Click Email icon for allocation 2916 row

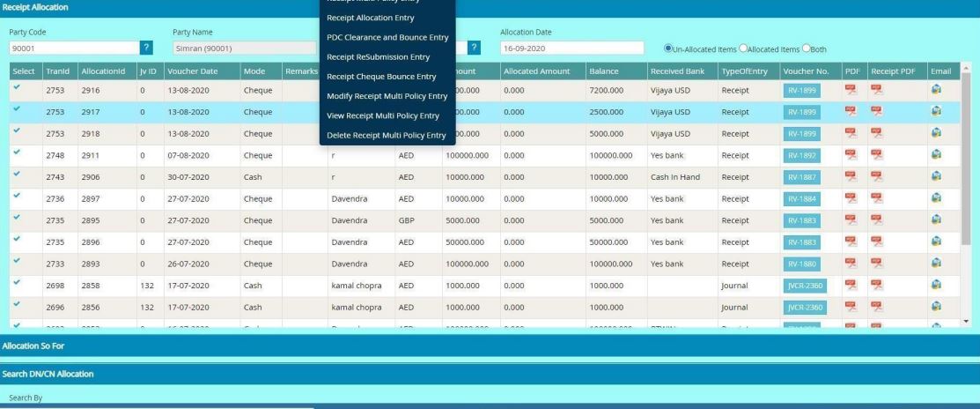[x=936, y=89]
